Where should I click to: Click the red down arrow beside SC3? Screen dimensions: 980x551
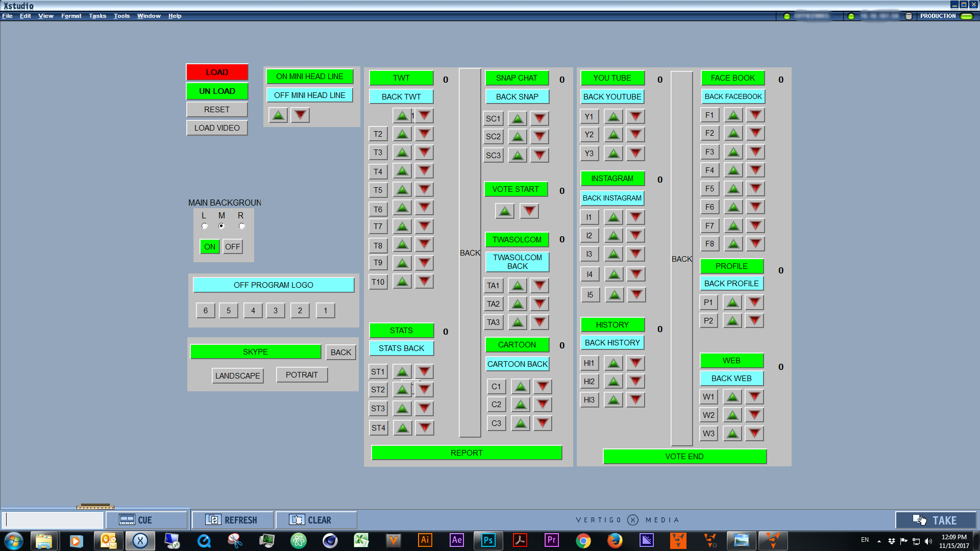pos(540,155)
